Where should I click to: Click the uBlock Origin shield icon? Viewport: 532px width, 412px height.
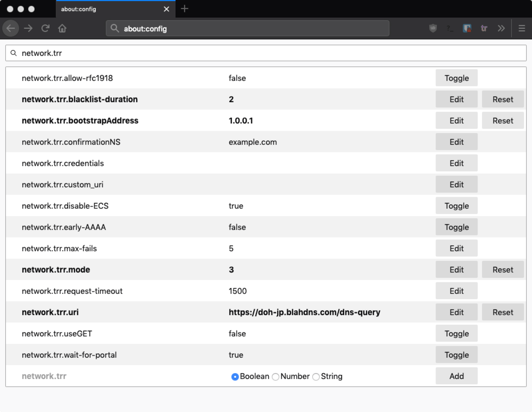(x=433, y=28)
